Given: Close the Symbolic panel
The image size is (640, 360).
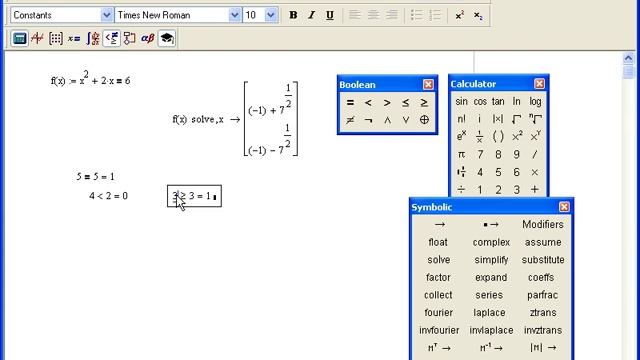Looking at the screenshot, I should pos(564,207).
